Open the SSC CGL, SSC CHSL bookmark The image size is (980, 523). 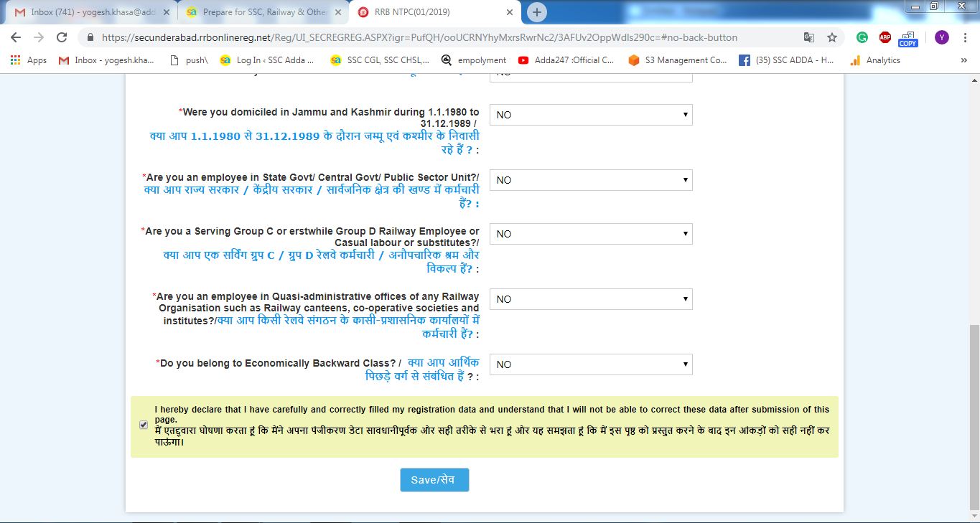pyautogui.click(x=380, y=60)
